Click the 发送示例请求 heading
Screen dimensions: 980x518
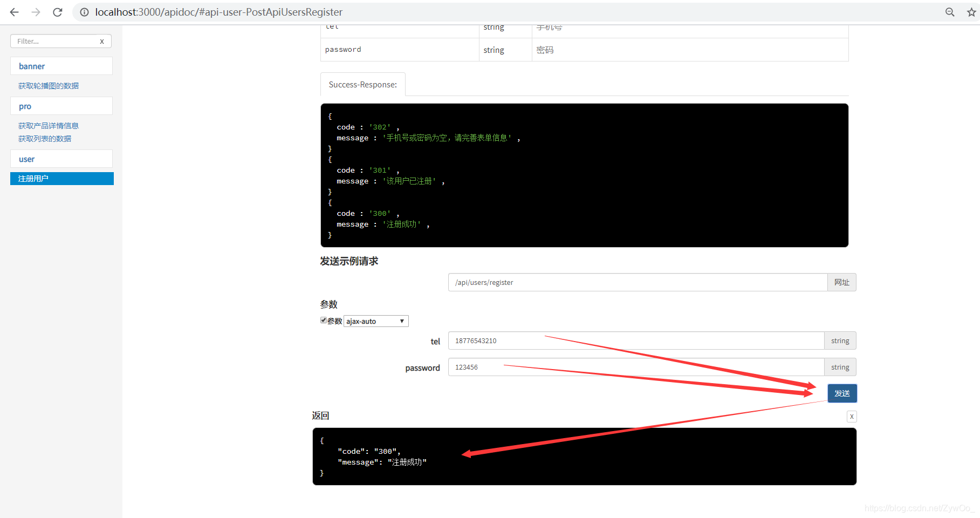tap(349, 261)
